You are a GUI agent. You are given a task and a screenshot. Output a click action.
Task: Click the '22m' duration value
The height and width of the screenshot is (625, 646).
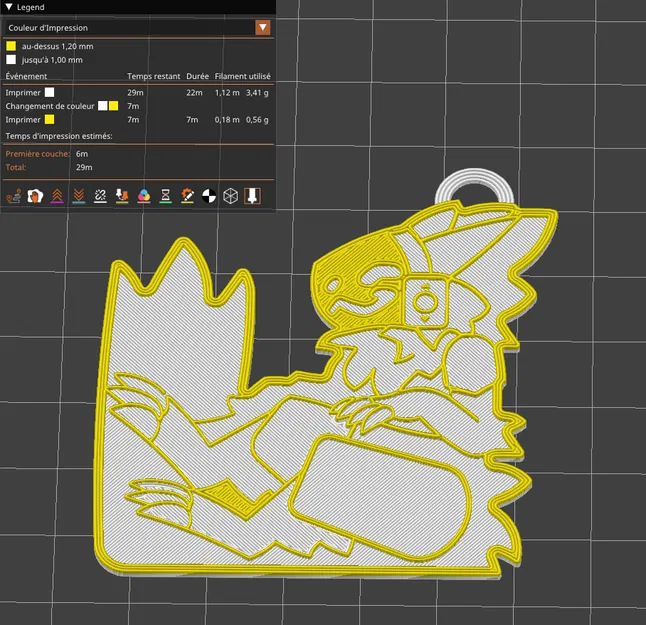click(194, 93)
